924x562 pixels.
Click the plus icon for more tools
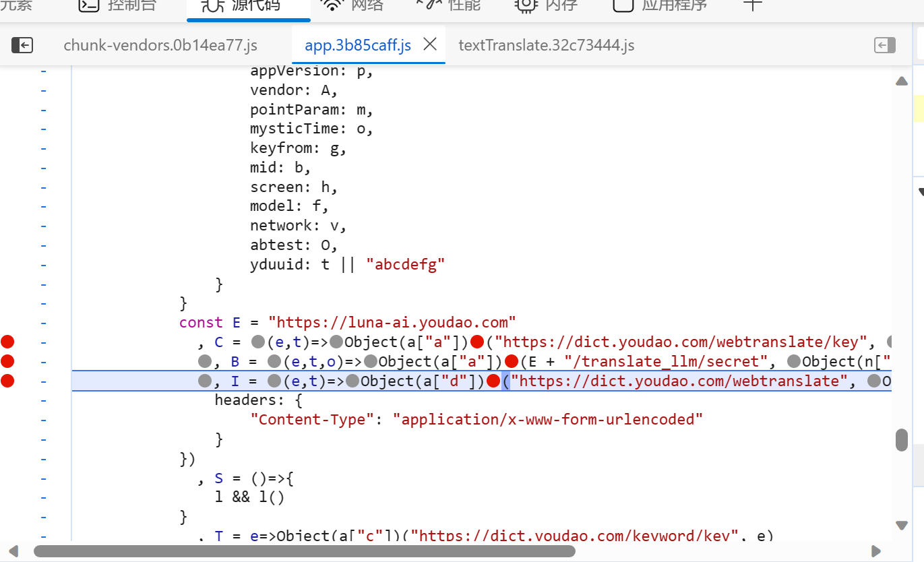[752, 4]
